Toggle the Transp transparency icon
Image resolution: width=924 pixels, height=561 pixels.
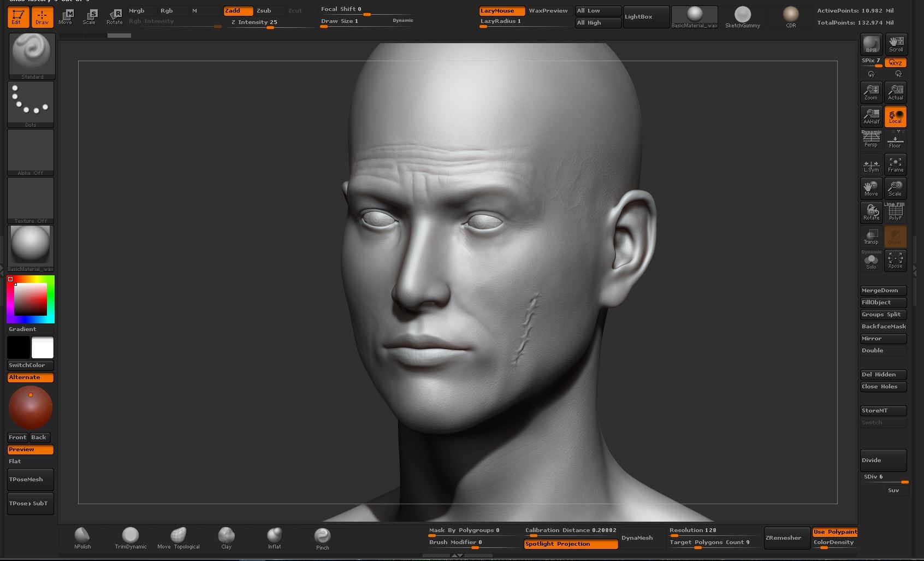coord(871,237)
